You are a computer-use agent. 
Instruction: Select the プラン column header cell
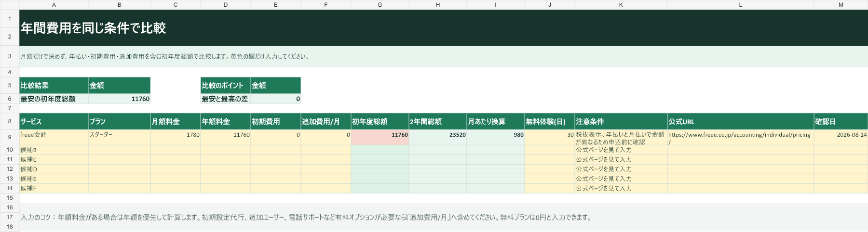click(x=120, y=121)
